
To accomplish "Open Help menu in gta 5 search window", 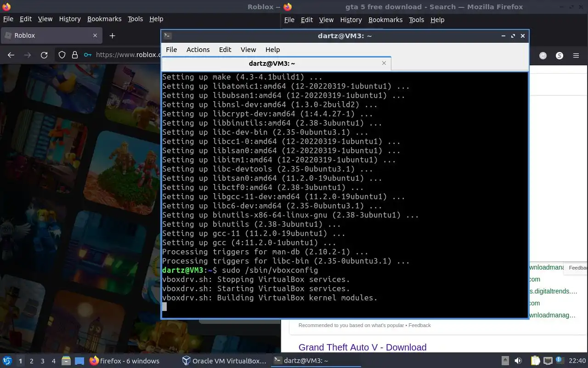I will click(437, 20).
